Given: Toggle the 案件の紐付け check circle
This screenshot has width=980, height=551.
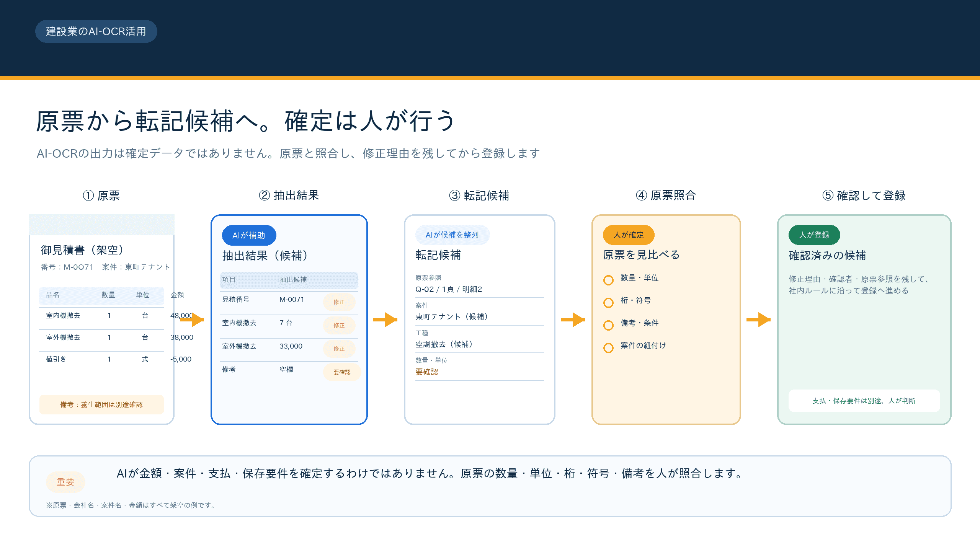Looking at the screenshot, I should tap(608, 348).
